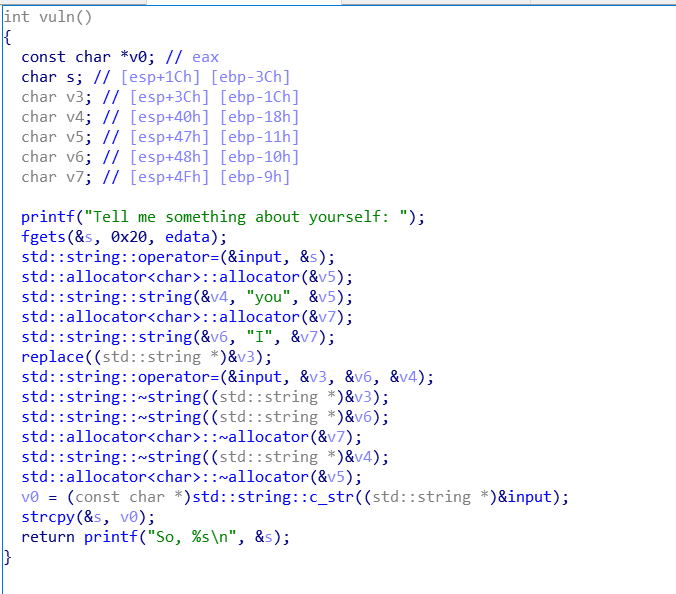This screenshot has height=594, width=676.
Task: Click std::string::operator=(&input, &s) call
Action: point(178,257)
